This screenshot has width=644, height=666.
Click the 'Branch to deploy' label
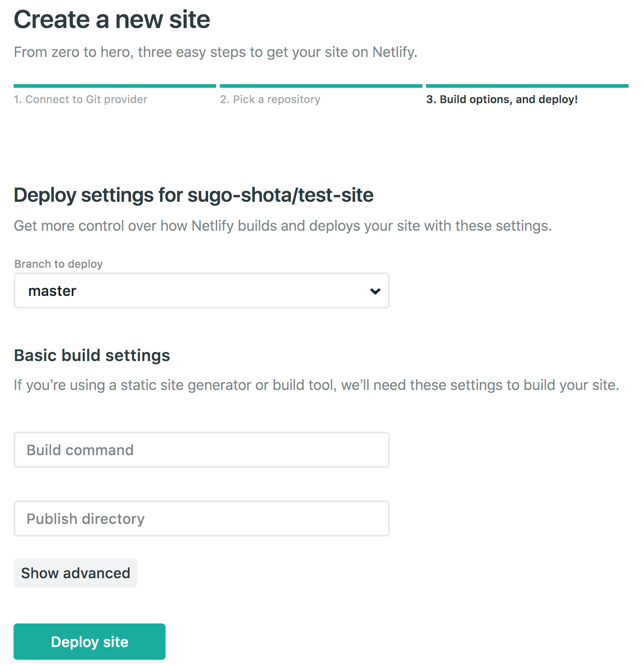(x=58, y=264)
